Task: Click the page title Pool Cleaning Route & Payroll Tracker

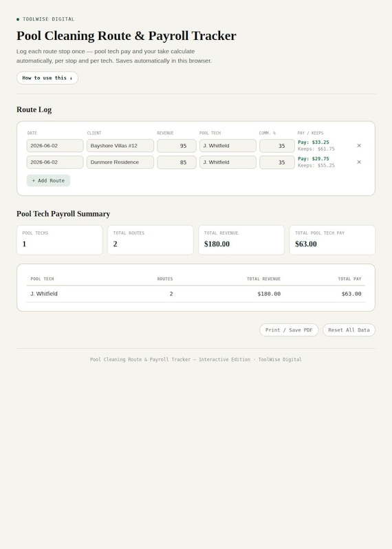Action: (127, 36)
